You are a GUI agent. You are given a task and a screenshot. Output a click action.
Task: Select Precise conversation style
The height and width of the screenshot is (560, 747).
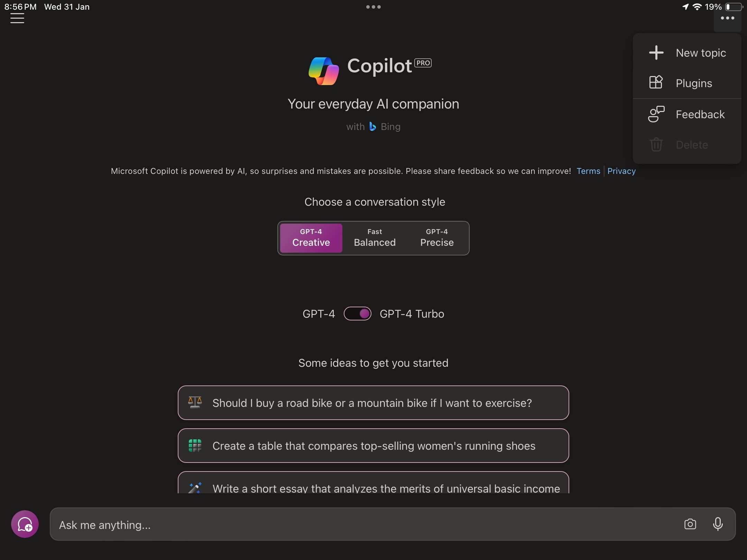(436, 237)
